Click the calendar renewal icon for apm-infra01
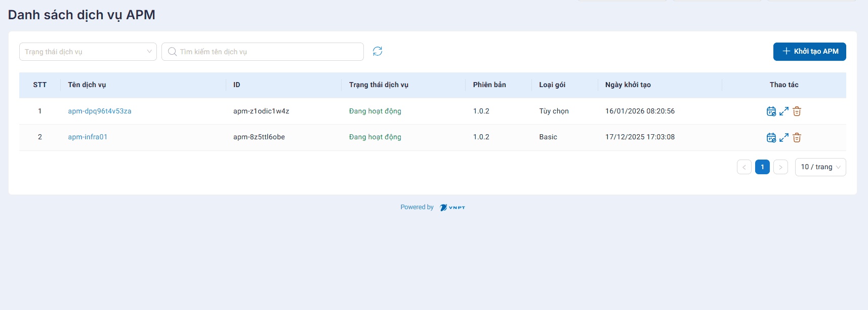 pos(771,137)
